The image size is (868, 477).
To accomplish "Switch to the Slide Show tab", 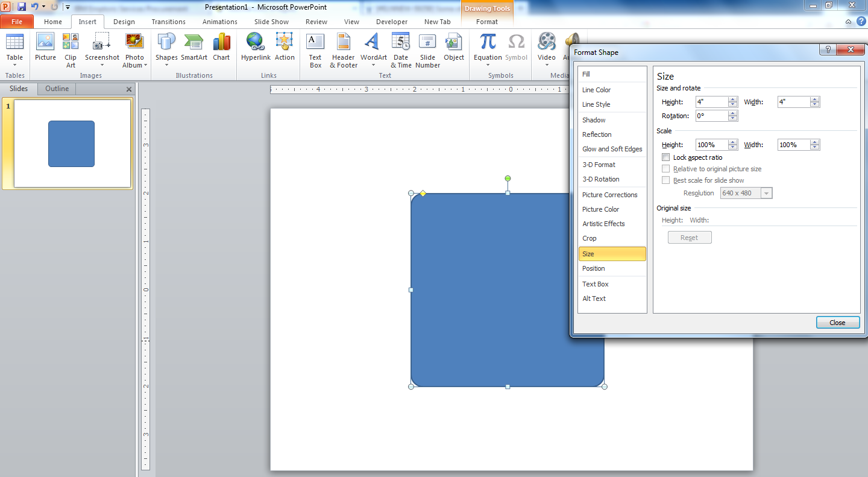I will click(271, 22).
